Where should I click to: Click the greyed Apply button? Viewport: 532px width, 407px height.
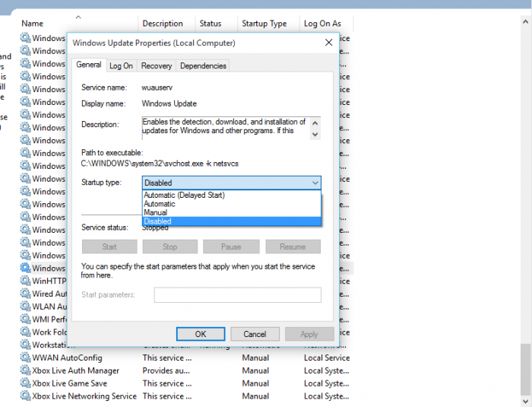pos(309,334)
